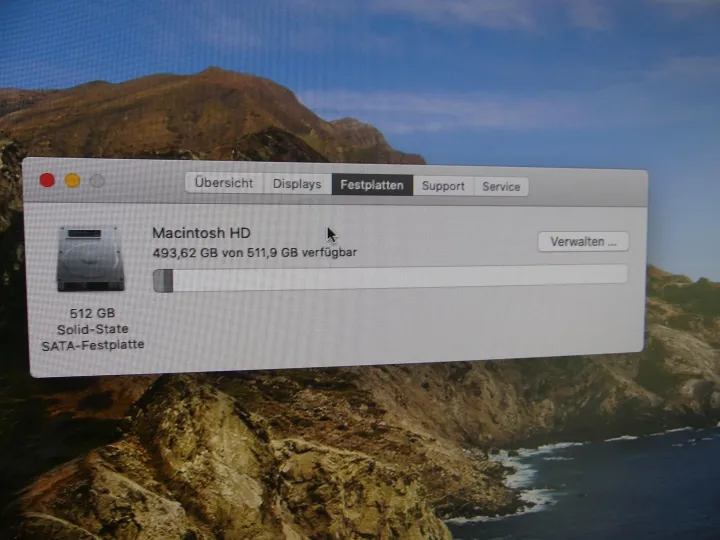Open the Displays tab
720x540 pixels.
click(297, 184)
